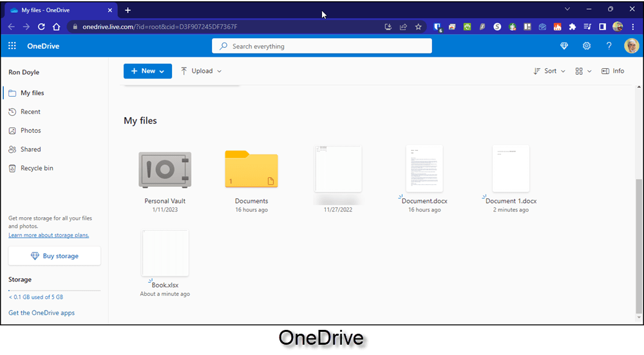Select the file dated 11/27/2022
The image size is (644, 355).
(337, 169)
